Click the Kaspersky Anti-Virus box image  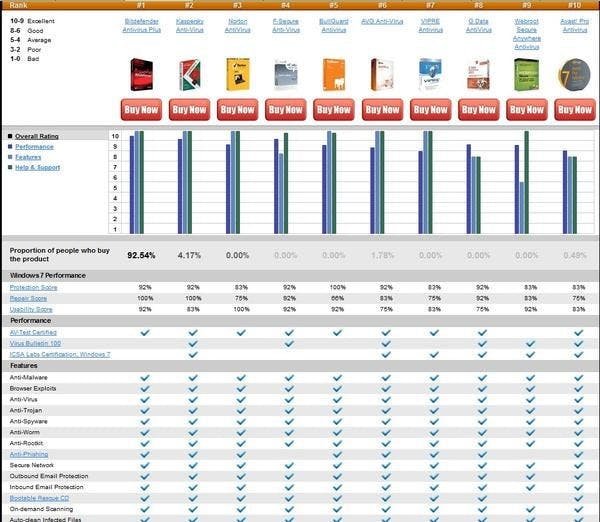click(190, 75)
